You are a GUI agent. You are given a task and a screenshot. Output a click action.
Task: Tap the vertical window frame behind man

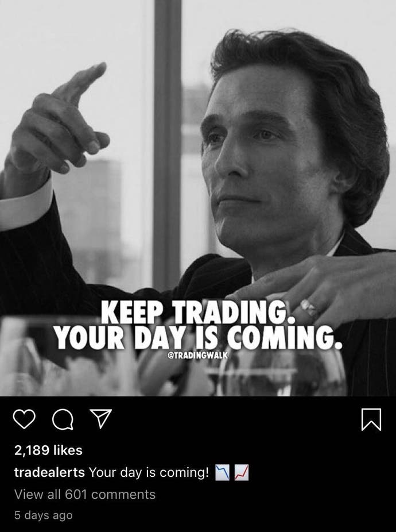tap(167, 142)
